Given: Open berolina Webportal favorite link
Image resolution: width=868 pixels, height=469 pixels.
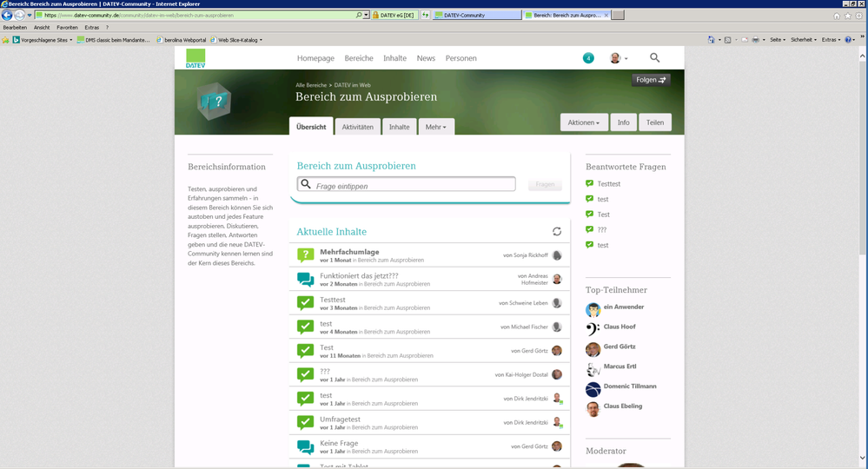Looking at the screenshot, I should coord(181,40).
